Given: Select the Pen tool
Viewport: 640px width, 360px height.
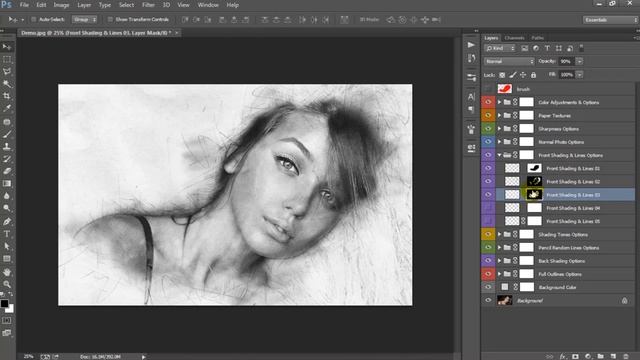Looking at the screenshot, I should tap(7, 222).
